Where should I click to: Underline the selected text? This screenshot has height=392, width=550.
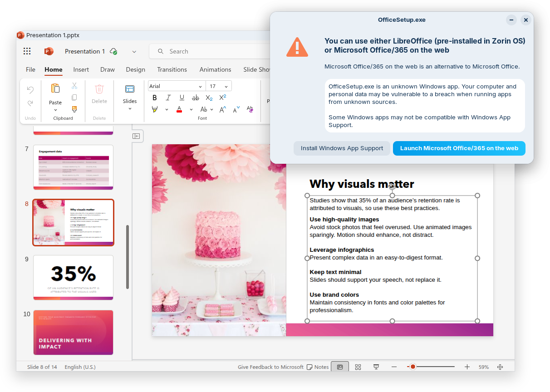tap(182, 98)
